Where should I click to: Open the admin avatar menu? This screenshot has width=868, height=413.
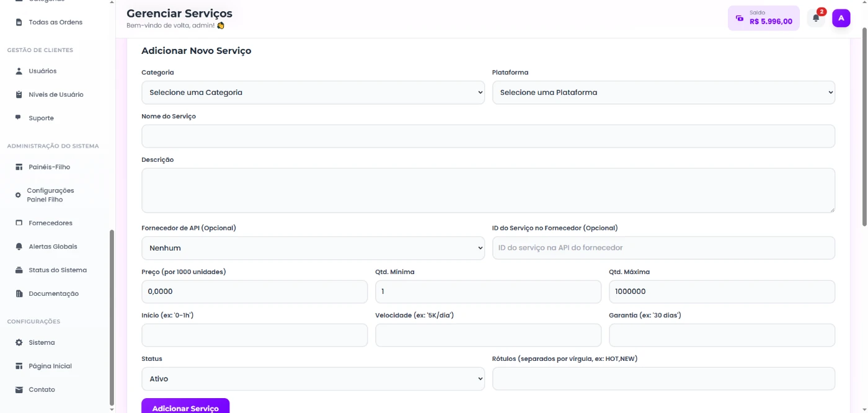click(x=841, y=18)
